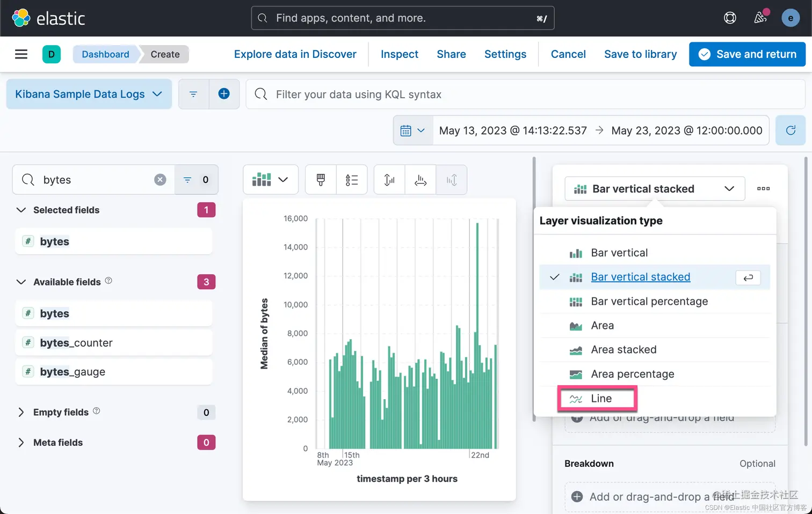
Task: Click the bytes_gauge field type icon
Action: point(28,371)
